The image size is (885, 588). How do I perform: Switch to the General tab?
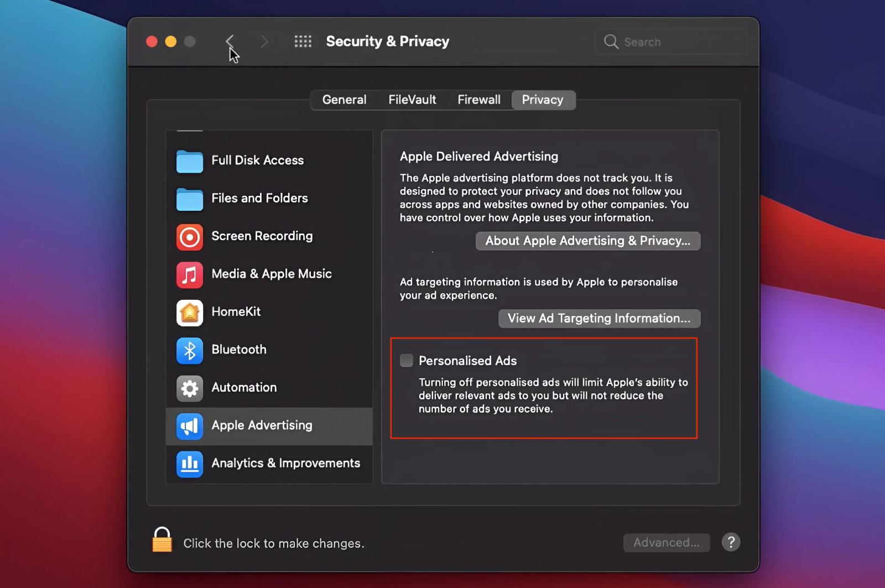point(344,100)
